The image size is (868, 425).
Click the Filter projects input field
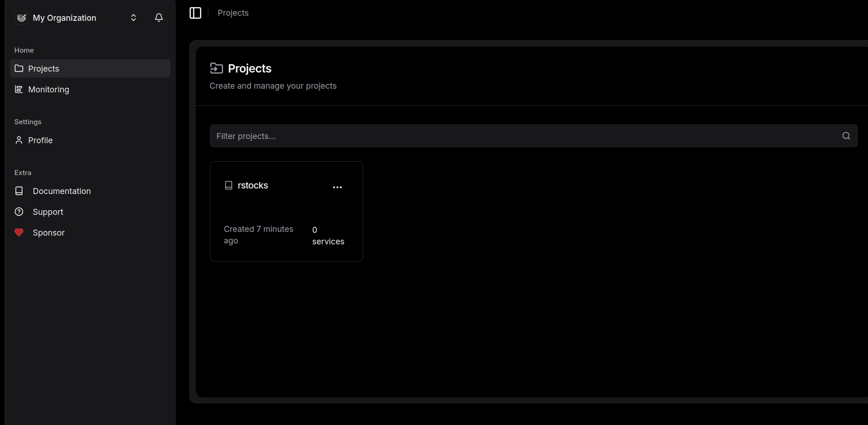[x=522, y=136]
